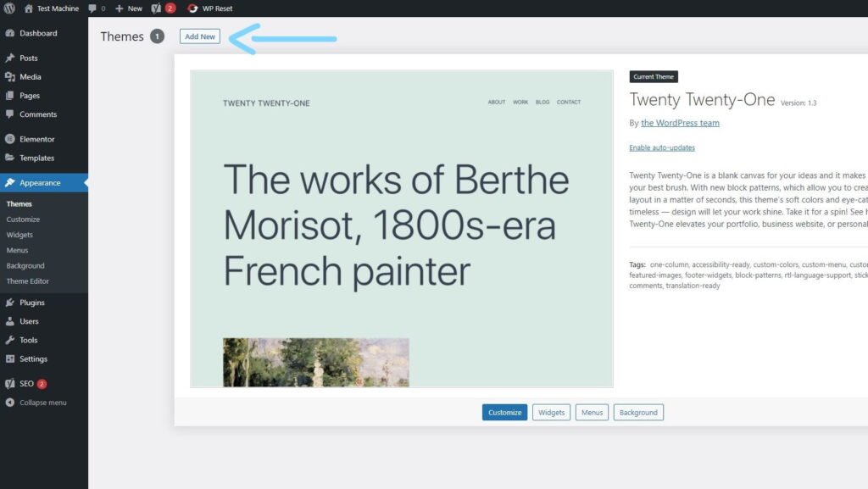Open the Yoast SEO icon in admin bar
The height and width of the screenshot is (489, 868).
(156, 8)
